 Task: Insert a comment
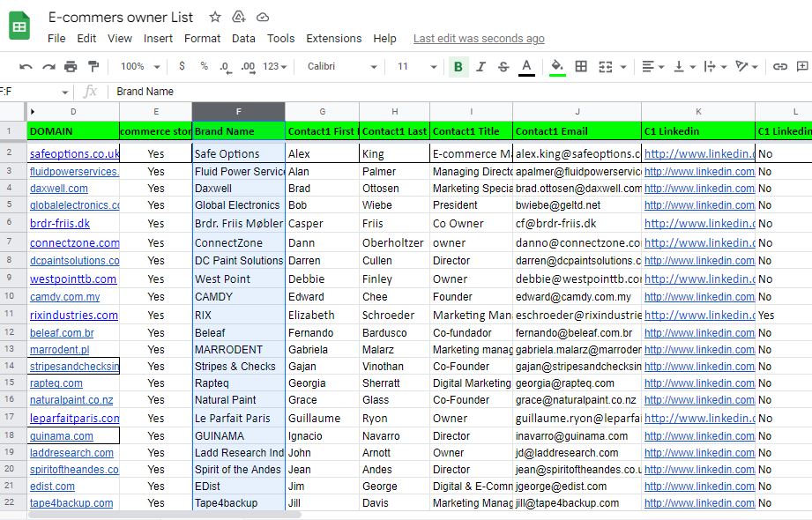[x=802, y=66]
